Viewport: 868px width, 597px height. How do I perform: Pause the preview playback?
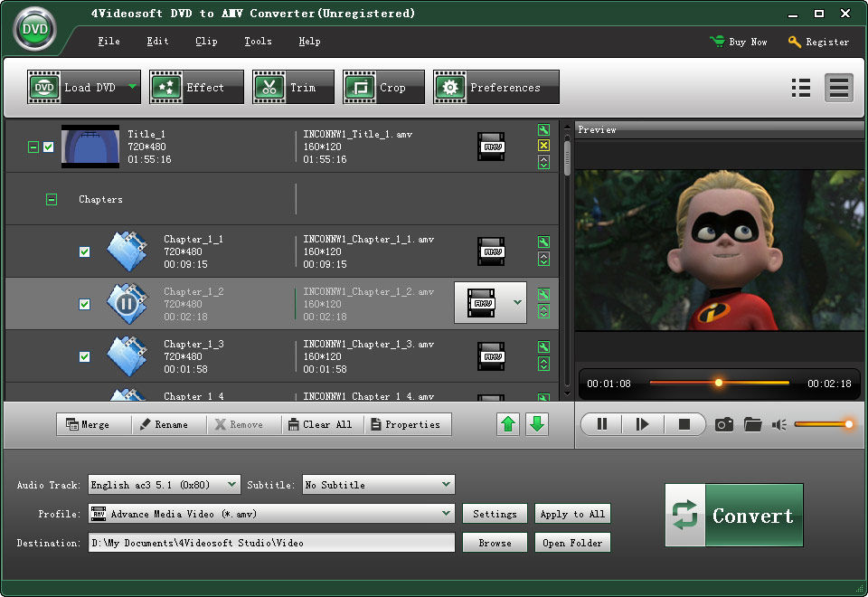click(x=602, y=424)
